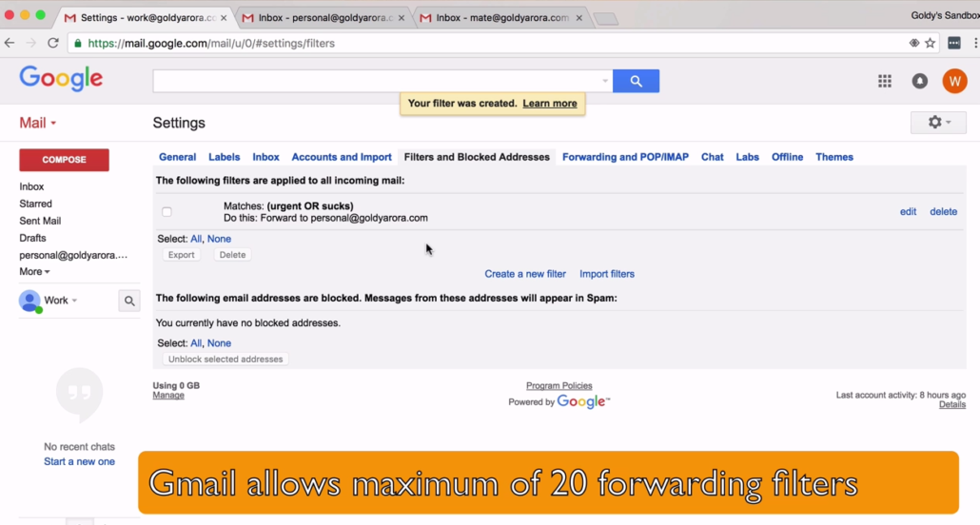This screenshot has height=525, width=980.
Task: Select None in blocked addresses section
Action: tap(219, 343)
